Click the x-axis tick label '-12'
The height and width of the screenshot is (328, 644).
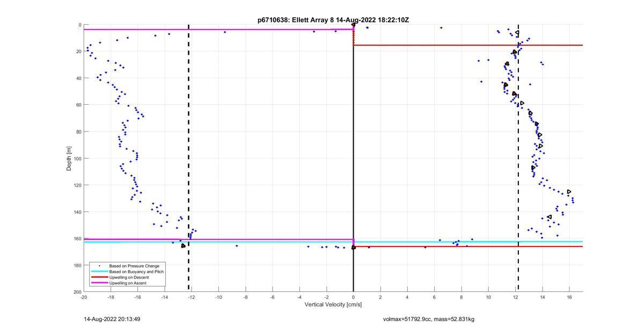click(192, 297)
